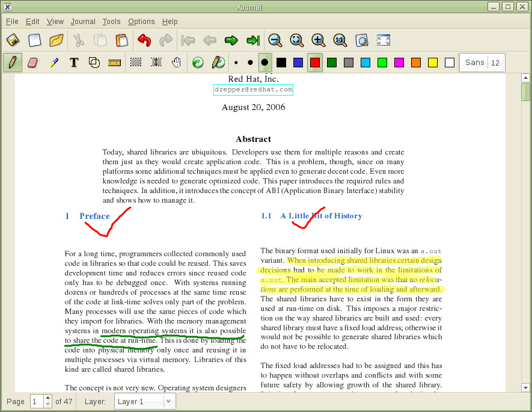Click the Default pen icon
Screen dimensions: 532x412
[218, 63]
